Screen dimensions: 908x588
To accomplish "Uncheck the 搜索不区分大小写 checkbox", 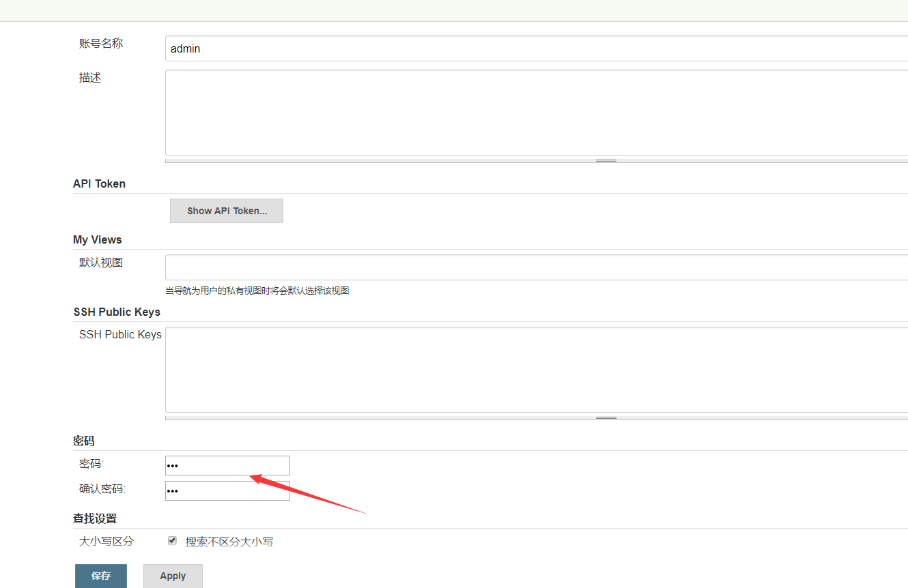I will coord(172,540).
